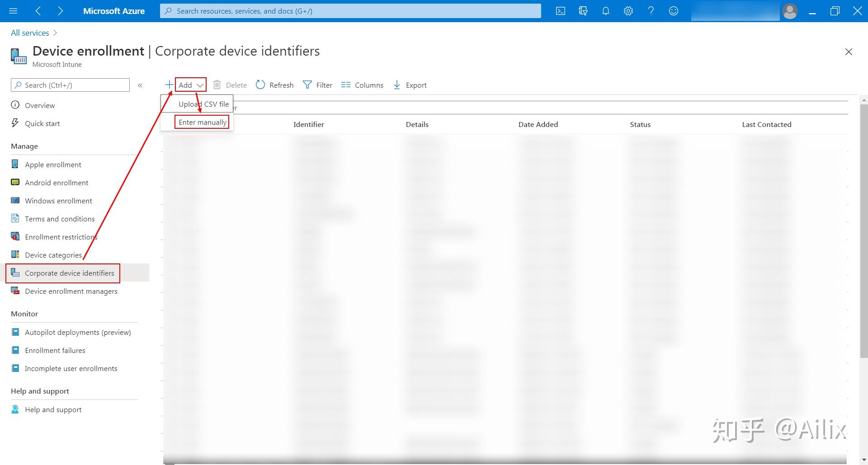Click the resources search bar

(x=351, y=11)
